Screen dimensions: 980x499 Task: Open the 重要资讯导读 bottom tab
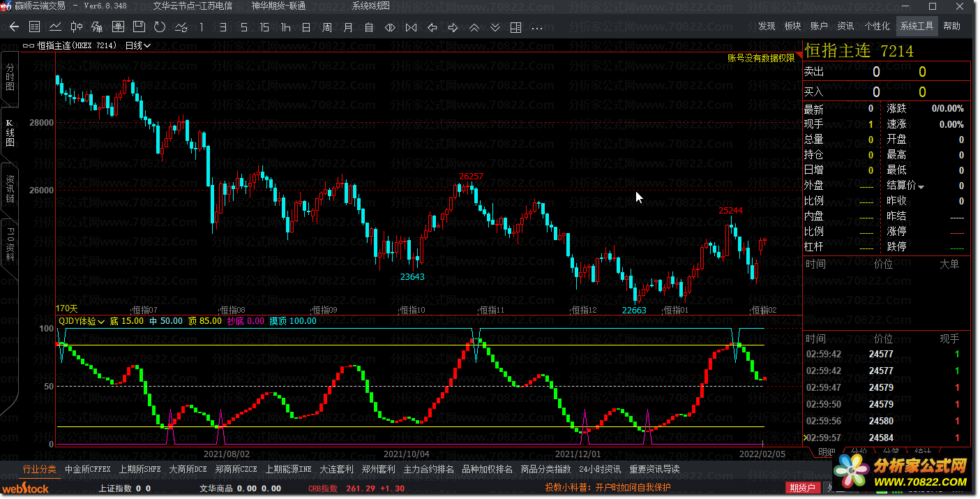coord(654,469)
